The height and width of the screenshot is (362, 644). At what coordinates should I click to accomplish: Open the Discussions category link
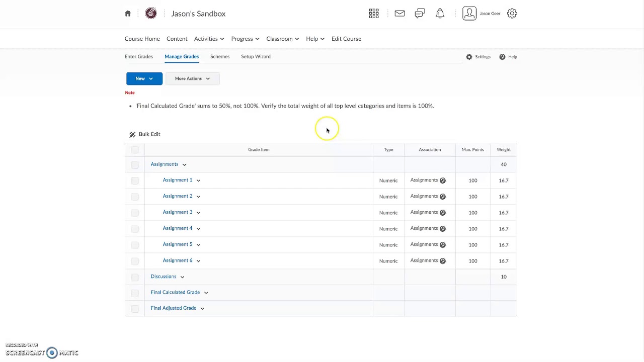pyautogui.click(x=164, y=277)
